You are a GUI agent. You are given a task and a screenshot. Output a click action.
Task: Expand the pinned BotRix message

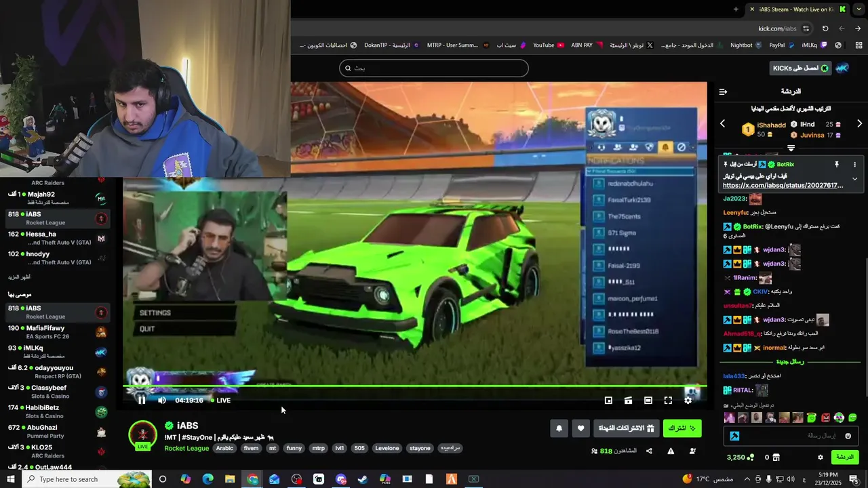coord(854,179)
